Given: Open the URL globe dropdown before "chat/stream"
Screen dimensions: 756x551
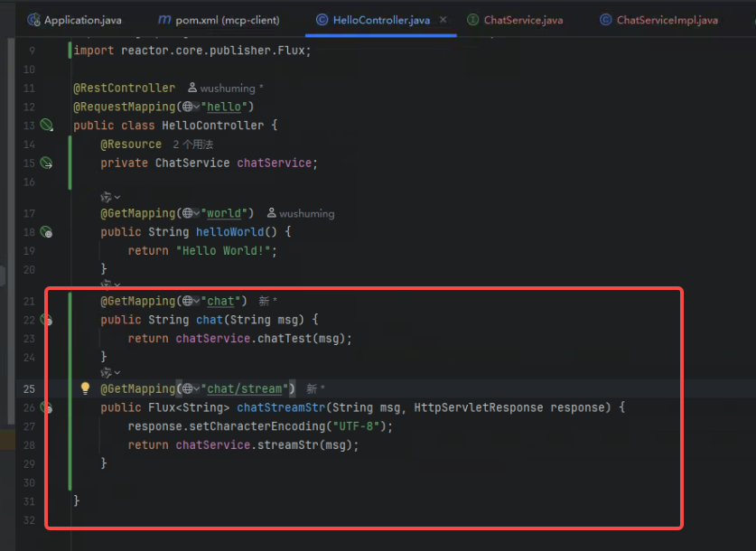Looking at the screenshot, I should click(191, 388).
